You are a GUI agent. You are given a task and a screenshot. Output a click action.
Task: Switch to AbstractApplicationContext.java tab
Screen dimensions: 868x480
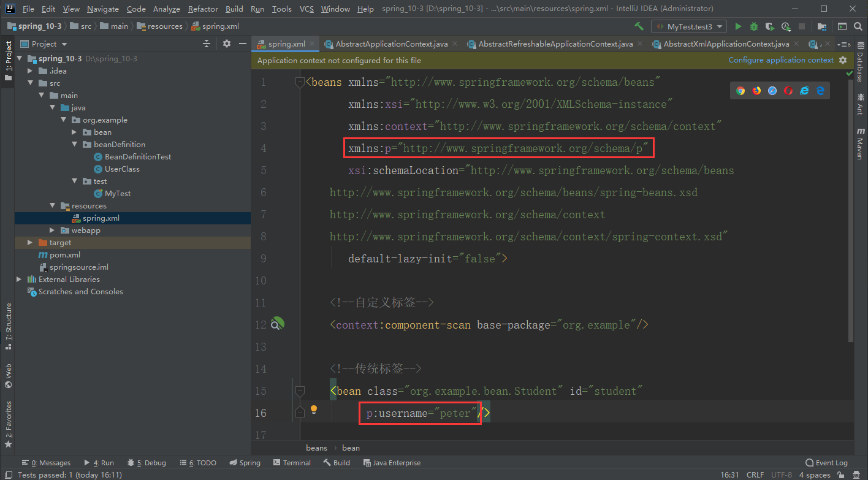click(391, 44)
